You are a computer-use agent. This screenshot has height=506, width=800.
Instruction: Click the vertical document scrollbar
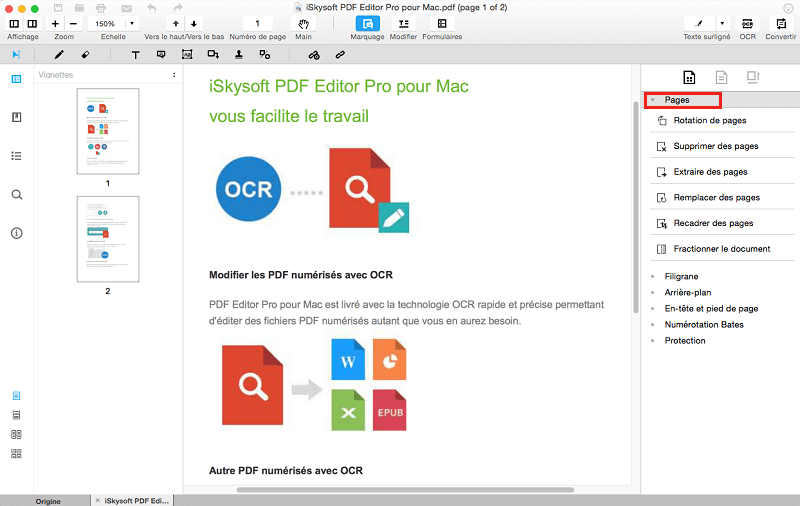pyautogui.click(x=636, y=207)
